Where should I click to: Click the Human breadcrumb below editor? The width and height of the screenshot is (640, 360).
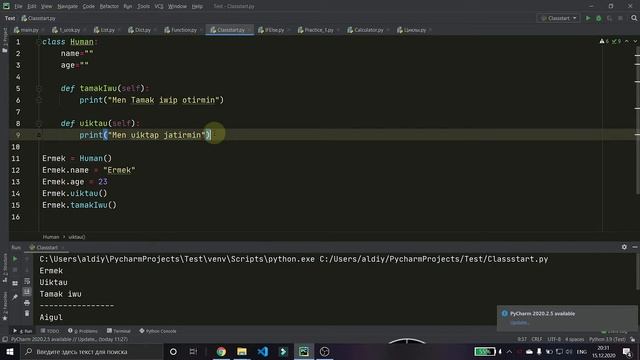tap(51, 237)
